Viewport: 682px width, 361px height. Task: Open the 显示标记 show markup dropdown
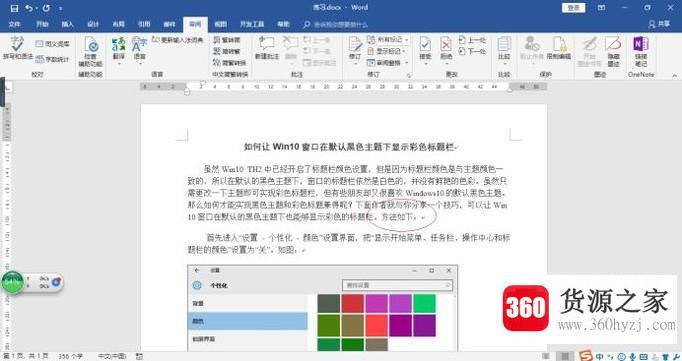387,51
